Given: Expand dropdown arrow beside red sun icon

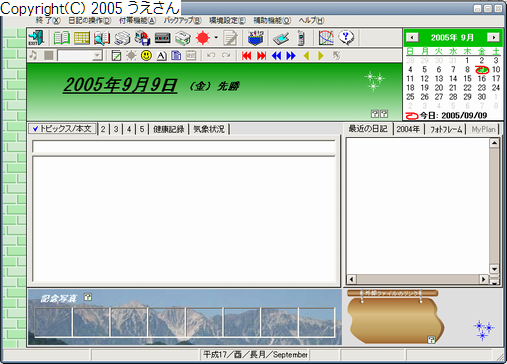Looking at the screenshot, I should click(x=216, y=37).
